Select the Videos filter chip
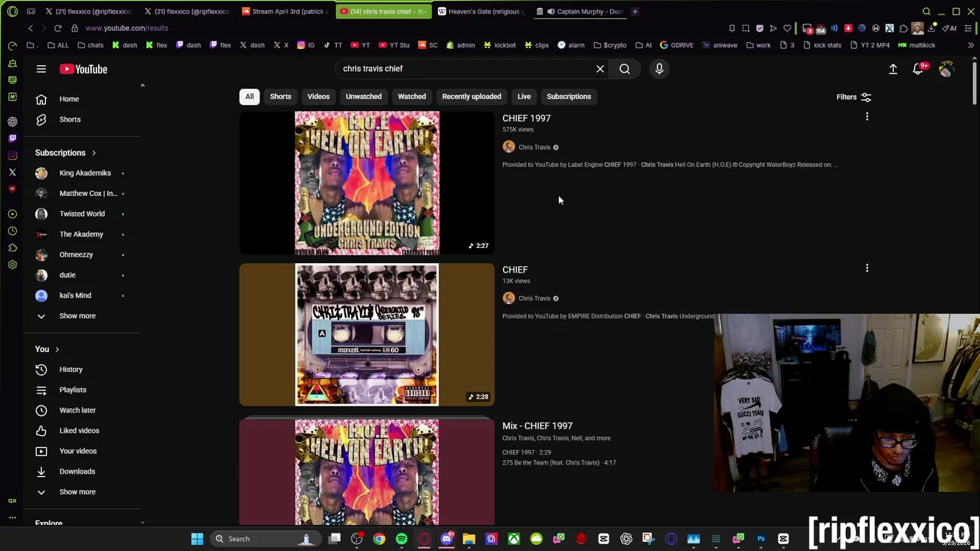The height and width of the screenshot is (551, 980). coord(318,96)
